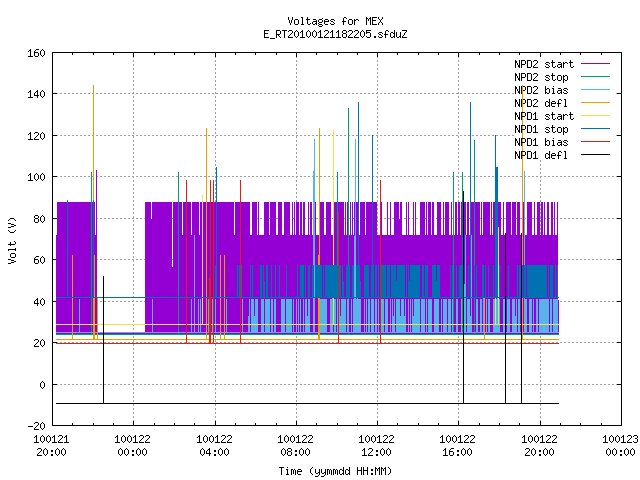
Task: Click the x-axis tick '100122 16:00'
Action: [458, 446]
